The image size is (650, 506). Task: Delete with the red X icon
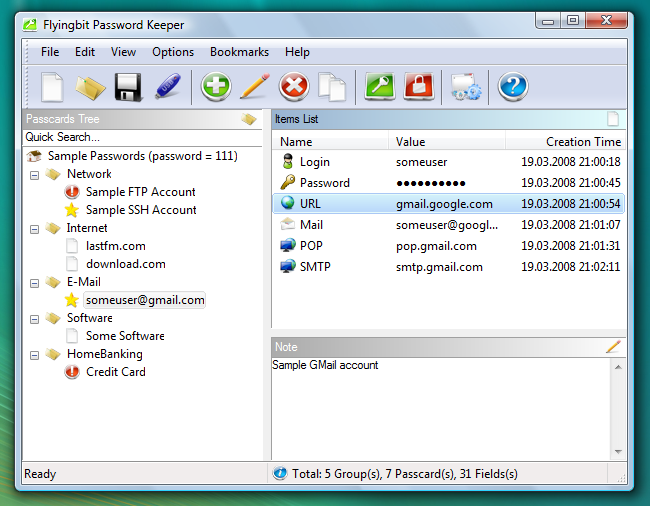[294, 87]
